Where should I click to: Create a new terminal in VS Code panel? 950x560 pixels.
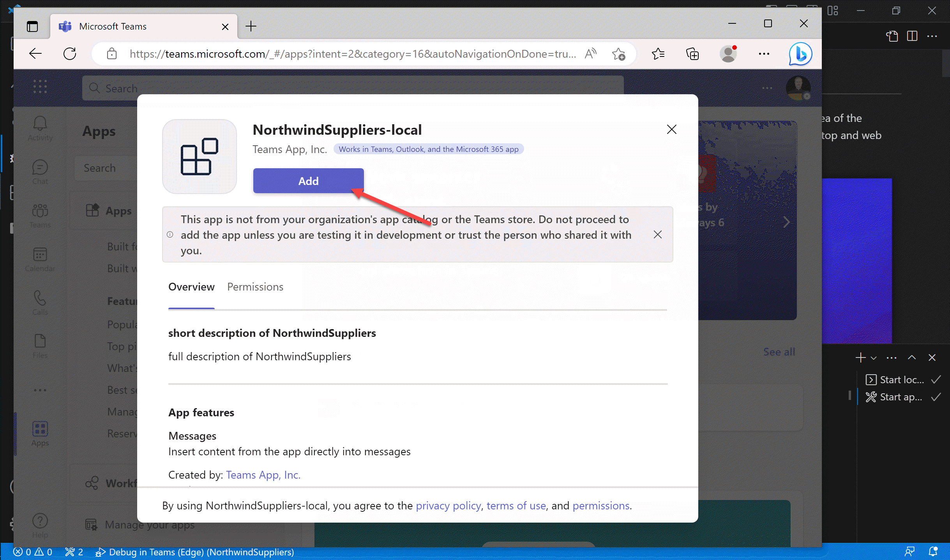860,357
